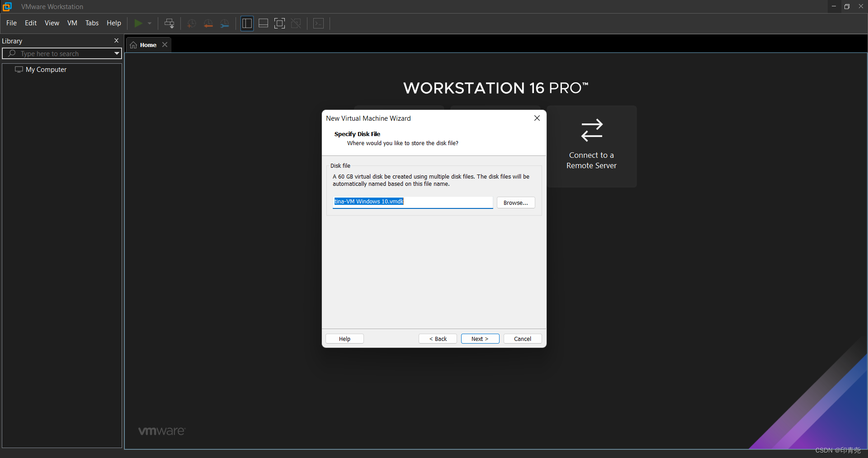Click the Browse... button
The height and width of the screenshot is (458, 868).
coord(516,203)
